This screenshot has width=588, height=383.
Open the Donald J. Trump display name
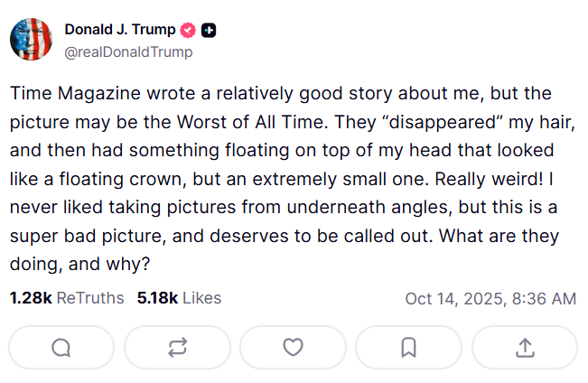point(120,30)
